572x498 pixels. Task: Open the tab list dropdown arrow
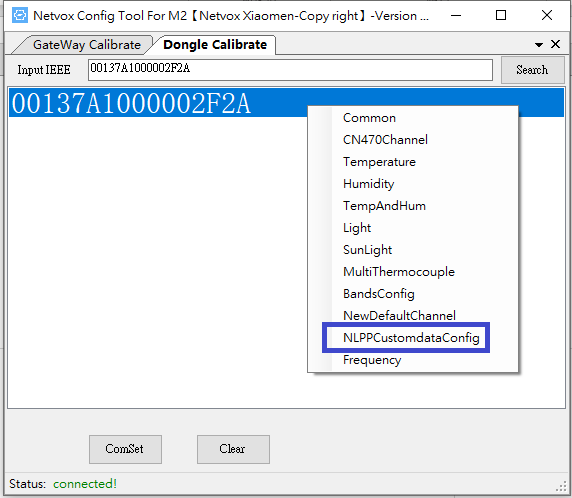539,45
